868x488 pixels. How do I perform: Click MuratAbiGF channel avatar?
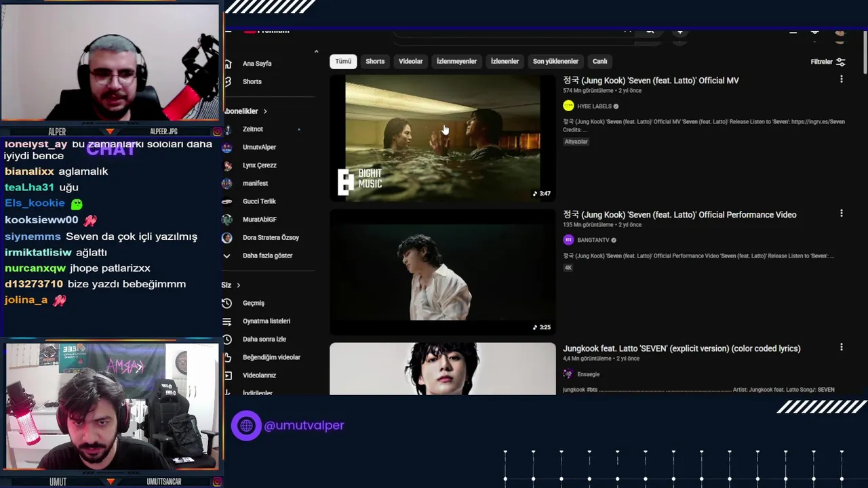point(227,220)
